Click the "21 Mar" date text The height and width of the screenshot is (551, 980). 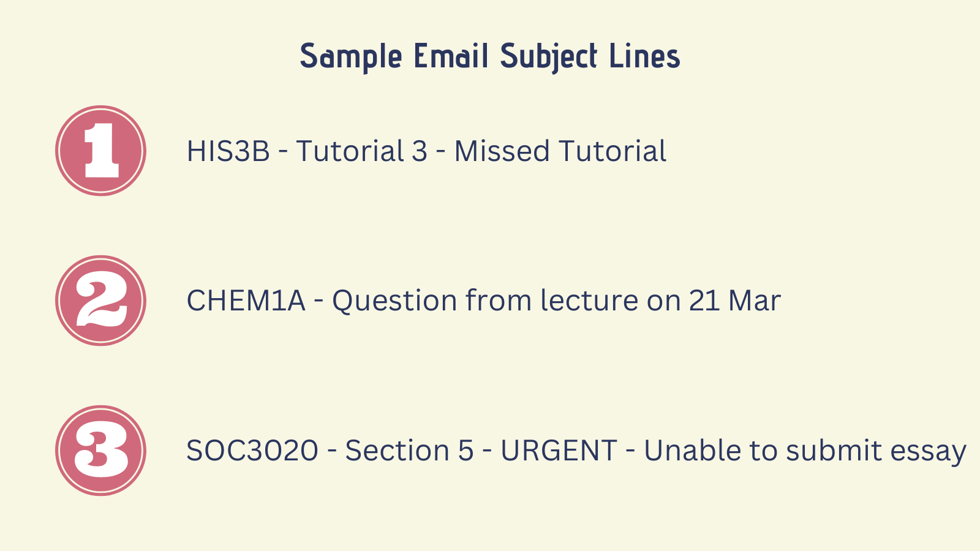(x=735, y=301)
